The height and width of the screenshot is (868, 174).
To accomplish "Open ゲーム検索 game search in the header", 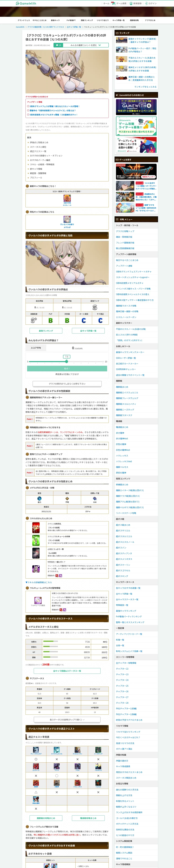I will tap(120, 3).
